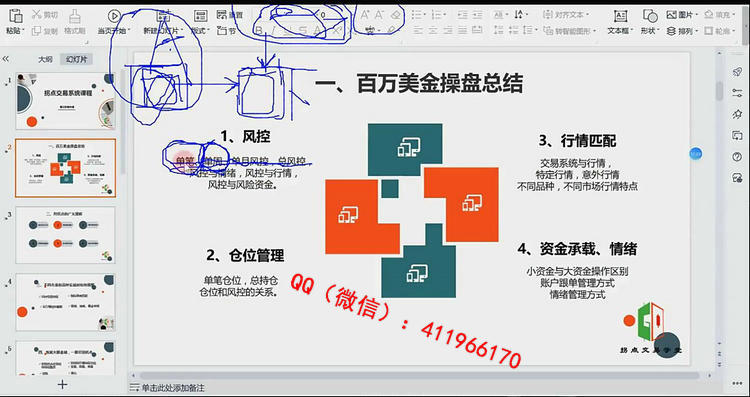
Task: Start slideshow from current slide (当页开始) play icon
Action: pyautogui.click(x=114, y=16)
